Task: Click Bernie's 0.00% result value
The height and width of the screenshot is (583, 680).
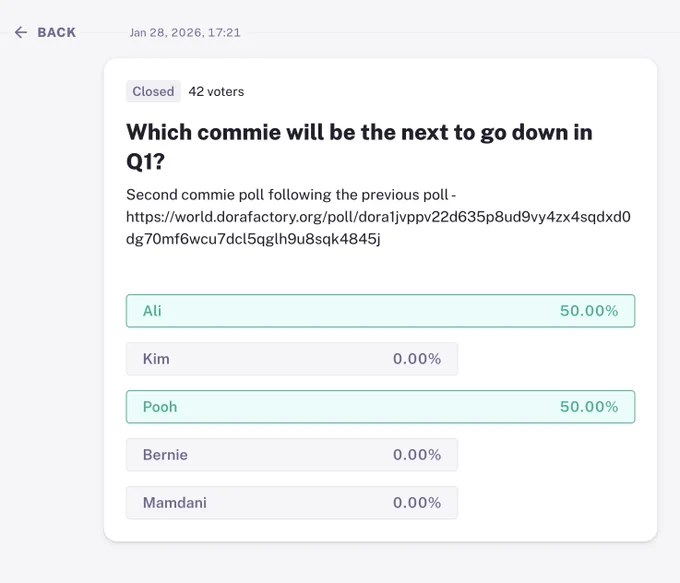Action: point(417,455)
